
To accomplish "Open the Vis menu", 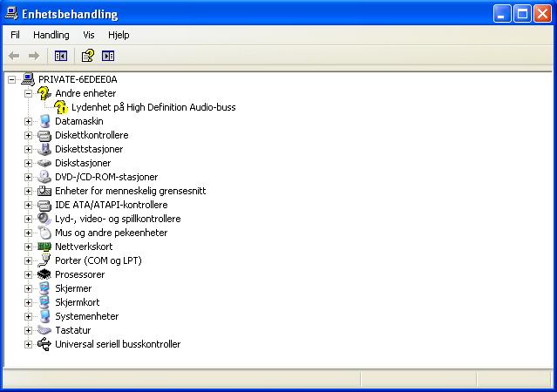I will click(x=88, y=35).
